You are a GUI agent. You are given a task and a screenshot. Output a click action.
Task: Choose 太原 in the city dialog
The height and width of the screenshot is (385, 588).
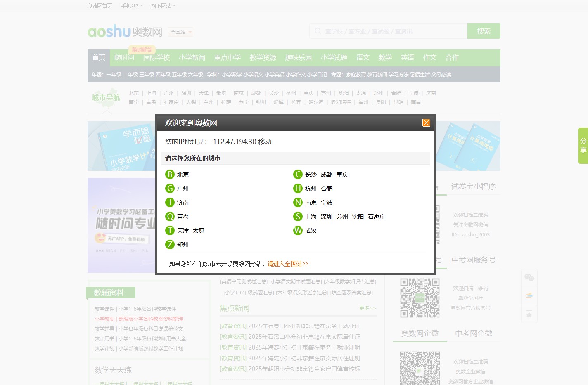point(199,231)
